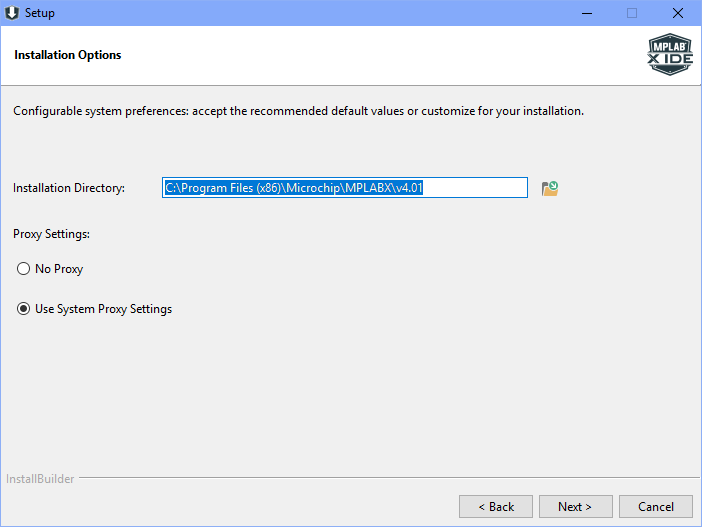Click the MPLAB X IDE logo
Viewport: 702px width, 527px height.
tap(670, 54)
